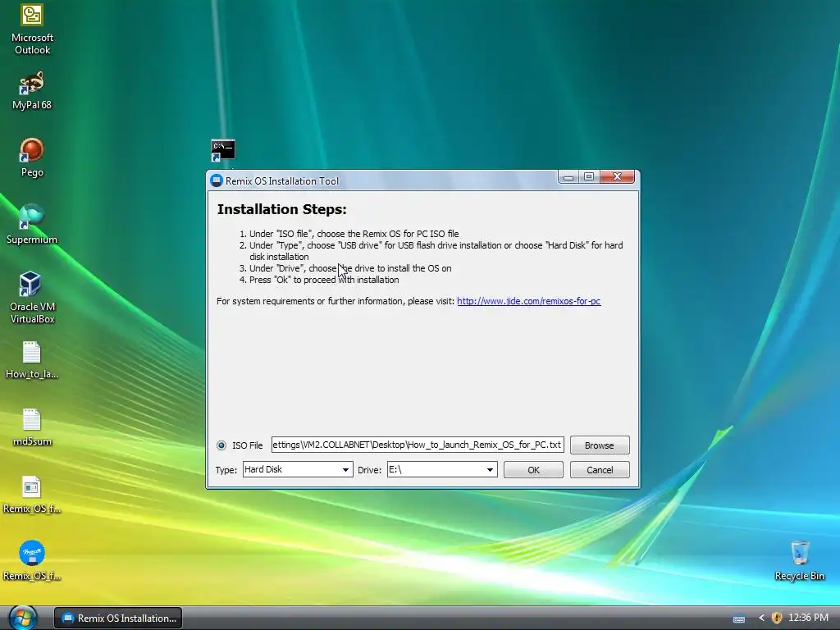
Task: Click Remix OS Installation Tool title icon
Action: [217, 180]
